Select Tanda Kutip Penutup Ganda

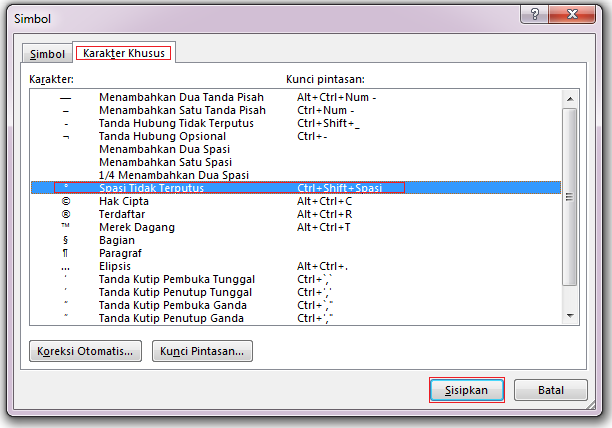coord(296,318)
